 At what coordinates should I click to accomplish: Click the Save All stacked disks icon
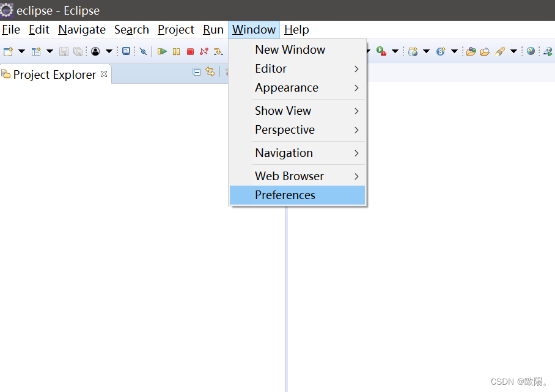coord(78,52)
